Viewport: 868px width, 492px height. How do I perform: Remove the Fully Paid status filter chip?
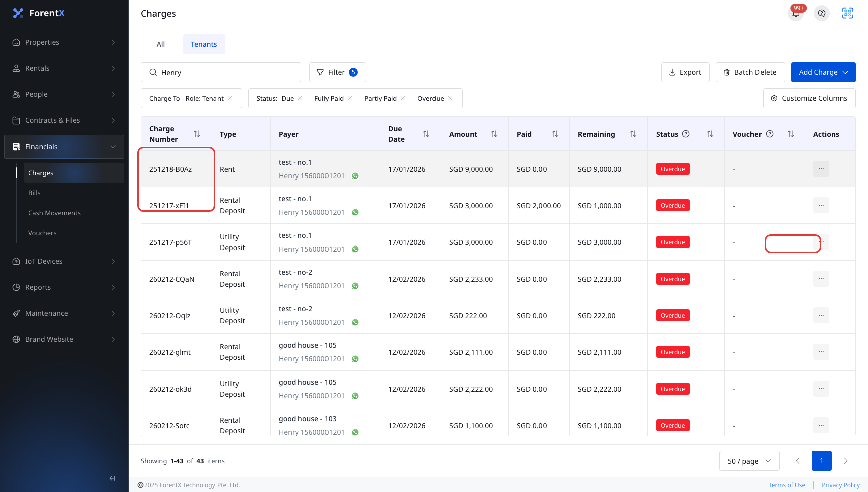(x=350, y=98)
